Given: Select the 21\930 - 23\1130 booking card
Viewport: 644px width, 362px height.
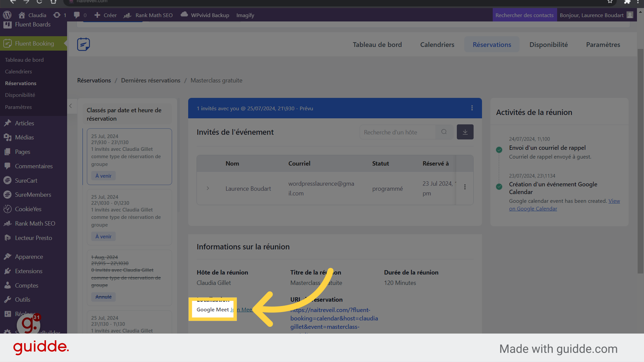Looking at the screenshot, I should coord(129,157).
